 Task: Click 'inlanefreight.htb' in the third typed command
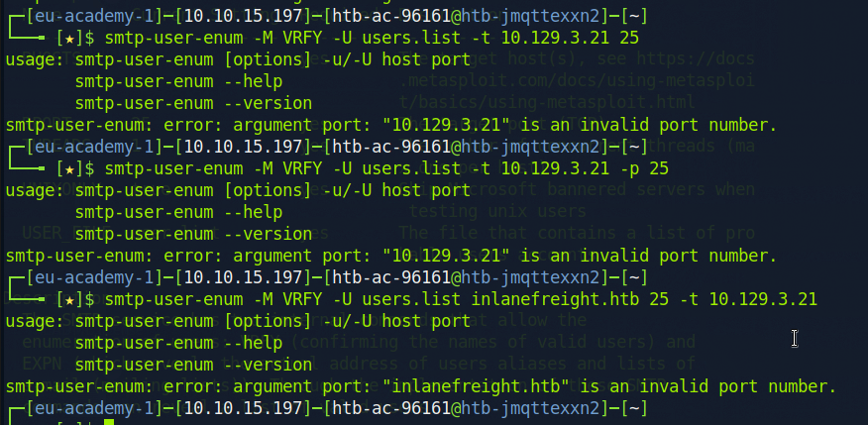pos(555,299)
